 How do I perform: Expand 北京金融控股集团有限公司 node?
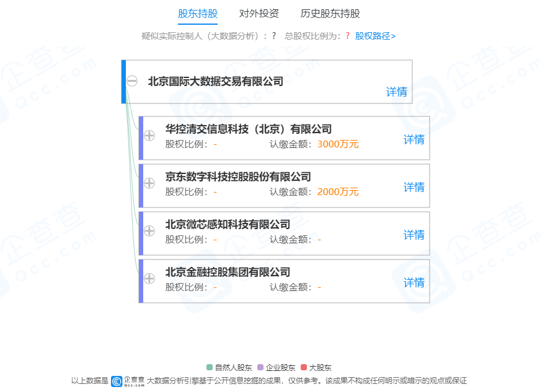point(149,278)
